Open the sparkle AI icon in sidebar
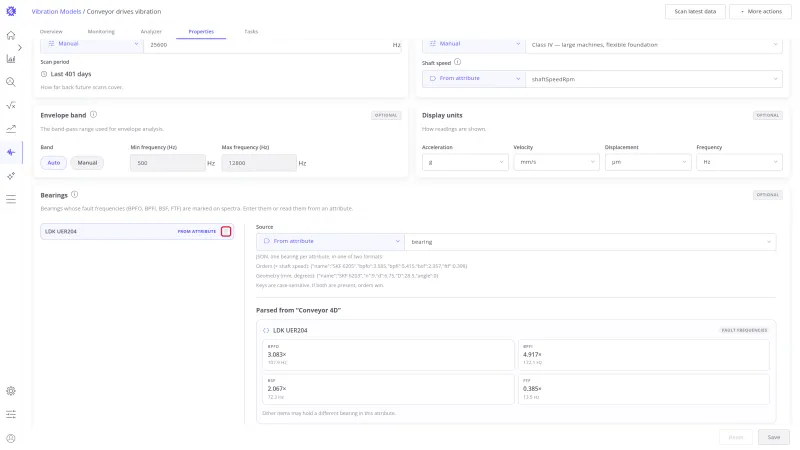Viewport: 800px width, 450px height. point(11,176)
